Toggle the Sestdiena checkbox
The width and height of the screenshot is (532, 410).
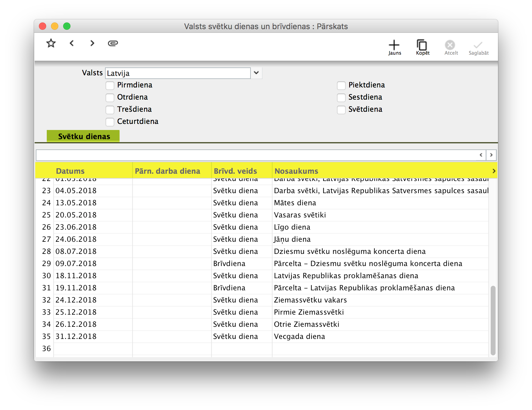tap(341, 97)
